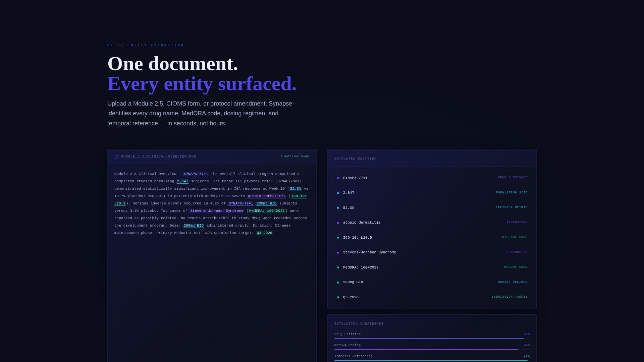The width and height of the screenshot is (644, 362).
Task: Click the DISEASE CODE tag
Action: click(x=515, y=237)
